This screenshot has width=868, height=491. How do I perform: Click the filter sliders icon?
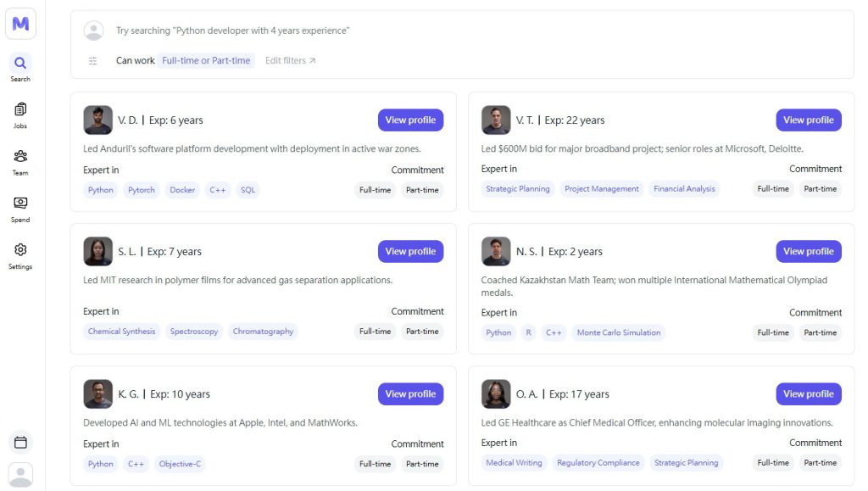[x=93, y=61]
